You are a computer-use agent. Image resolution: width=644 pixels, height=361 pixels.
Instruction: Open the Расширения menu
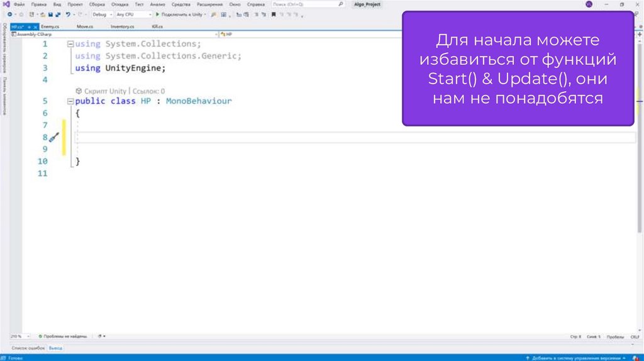click(209, 4)
